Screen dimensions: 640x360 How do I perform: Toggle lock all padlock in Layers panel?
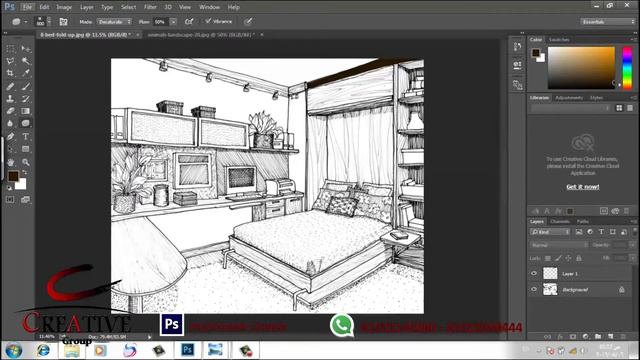[579, 258]
